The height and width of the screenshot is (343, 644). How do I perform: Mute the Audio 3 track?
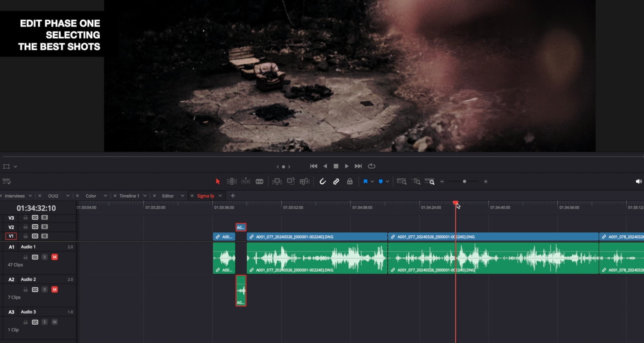tap(55, 322)
